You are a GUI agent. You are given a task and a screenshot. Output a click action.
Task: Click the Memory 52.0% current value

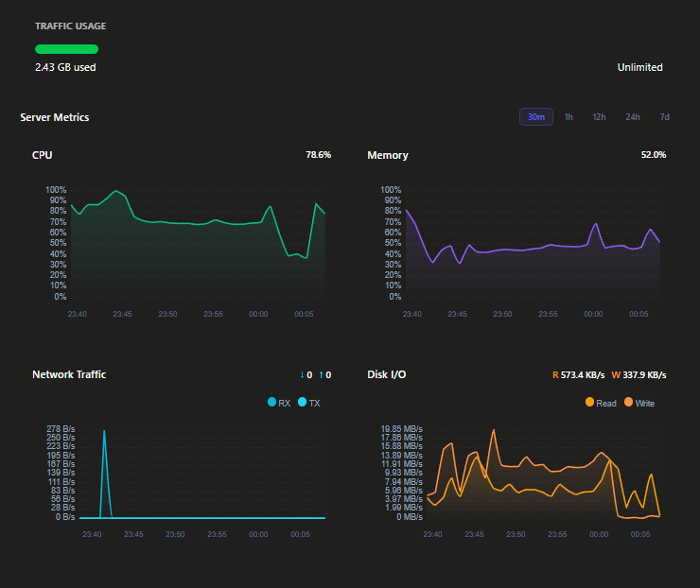pyautogui.click(x=654, y=155)
